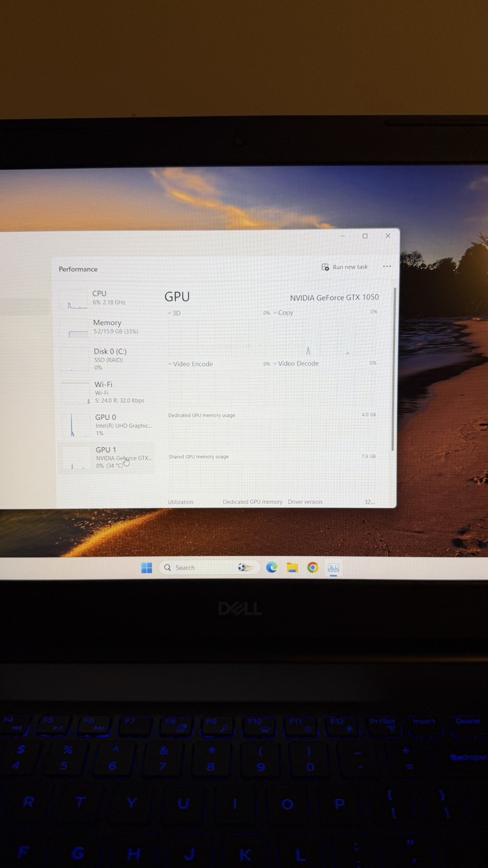The width and height of the screenshot is (488, 868).
Task: Click the bottom 'Dedicated GPU memory' stat label
Action: 253,502
